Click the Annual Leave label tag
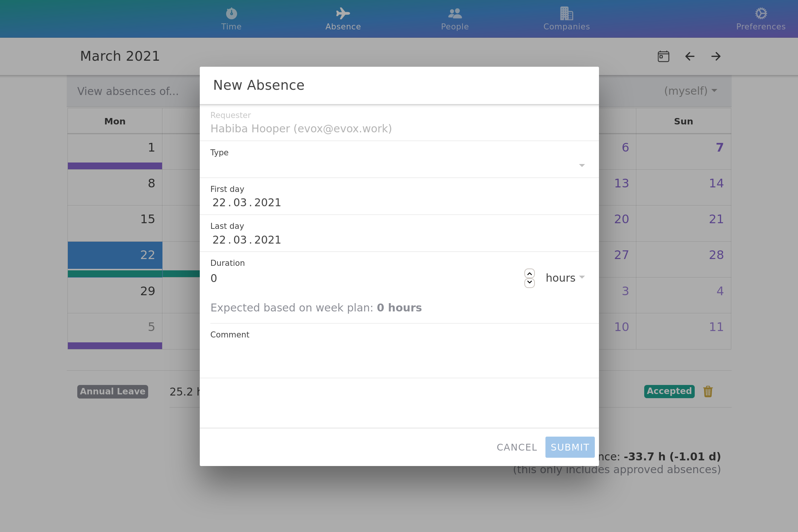This screenshot has height=532, width=798. click(x=113, y=391)
